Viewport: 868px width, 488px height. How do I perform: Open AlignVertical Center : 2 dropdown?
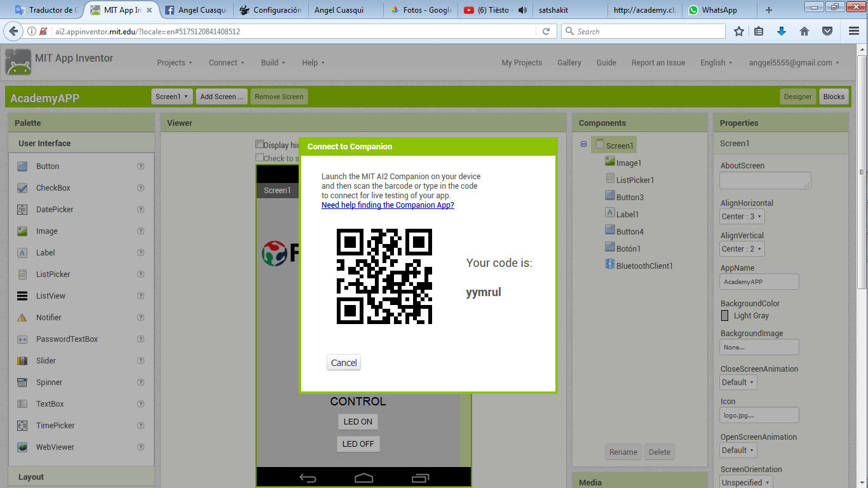(x=742, y=249)
